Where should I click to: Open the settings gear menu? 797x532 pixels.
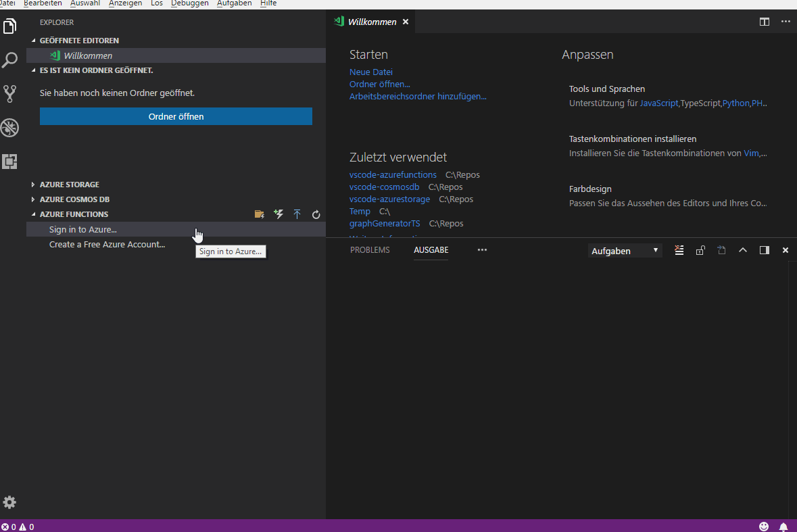[9, 502]
